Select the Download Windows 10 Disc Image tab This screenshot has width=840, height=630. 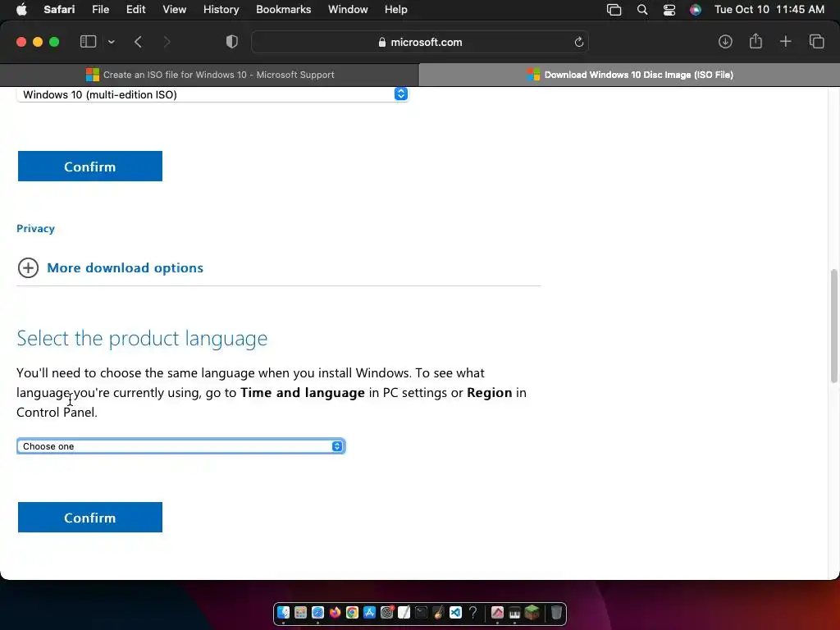pyautogui.click(x=629, y=75)
